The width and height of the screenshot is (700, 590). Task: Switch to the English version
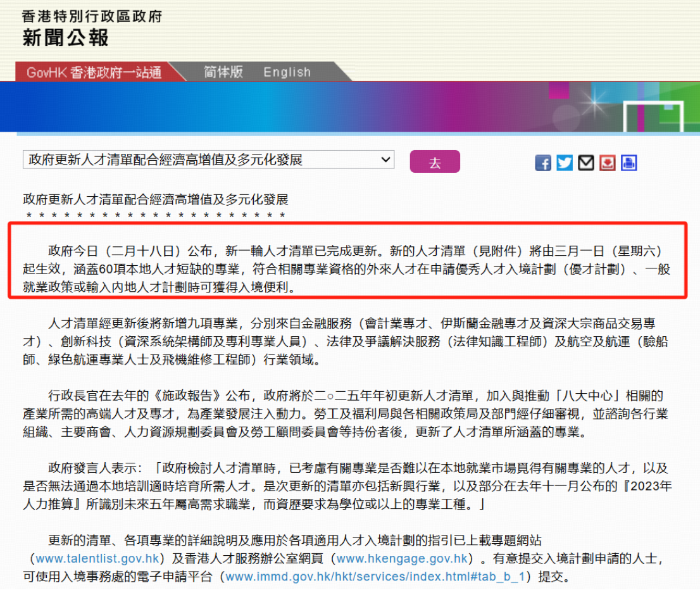coord(287,72)
